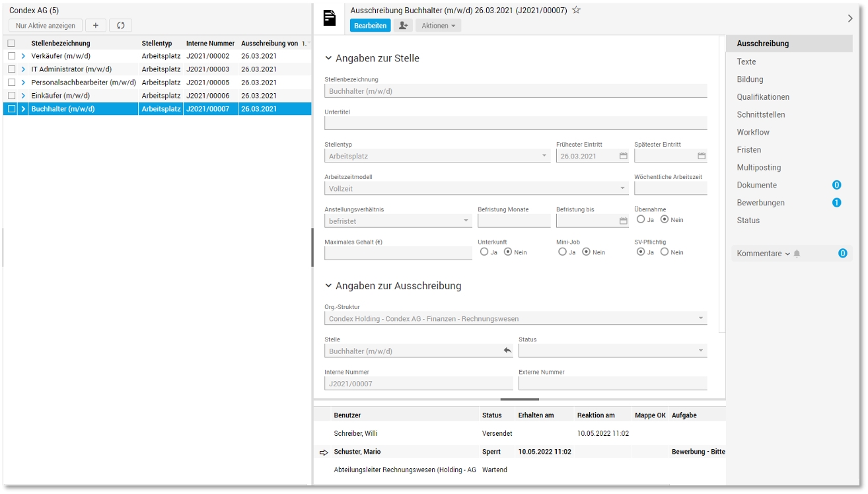
Task: Click the Maximales Gehalt (€) field
Action: 398,254
